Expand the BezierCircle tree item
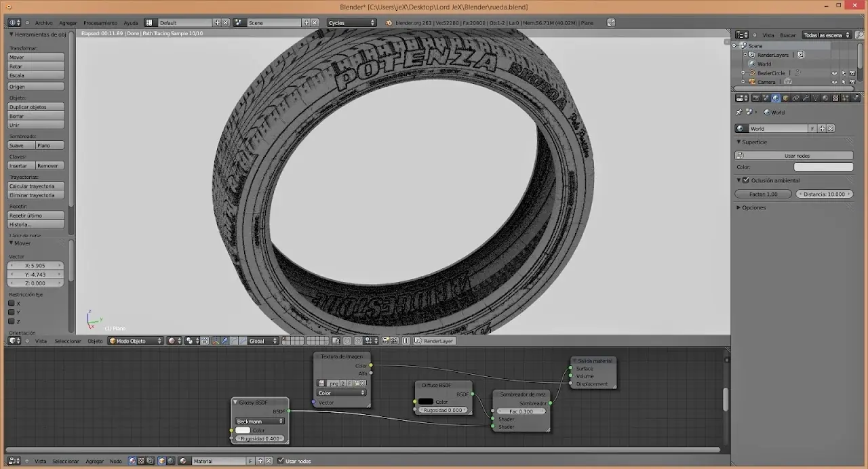 743,73
